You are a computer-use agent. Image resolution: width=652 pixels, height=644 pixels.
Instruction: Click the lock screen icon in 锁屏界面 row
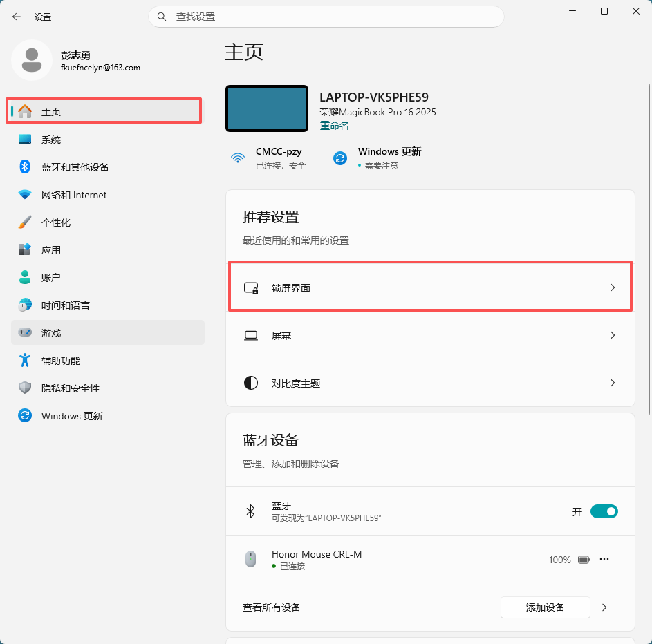click(x=251, y=288)
